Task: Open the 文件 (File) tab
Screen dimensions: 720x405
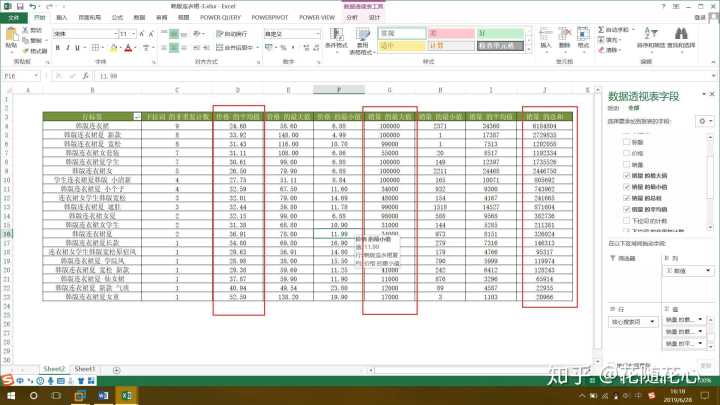Action: click(14, 17)
